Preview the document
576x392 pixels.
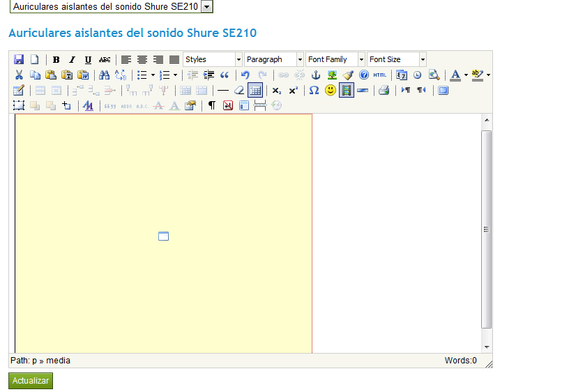pos(434,75)
